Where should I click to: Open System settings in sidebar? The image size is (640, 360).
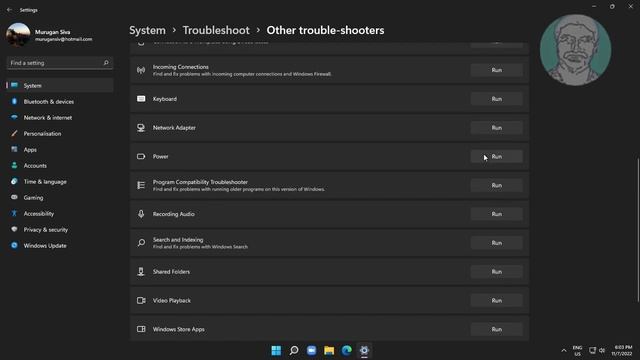(60, 85)
